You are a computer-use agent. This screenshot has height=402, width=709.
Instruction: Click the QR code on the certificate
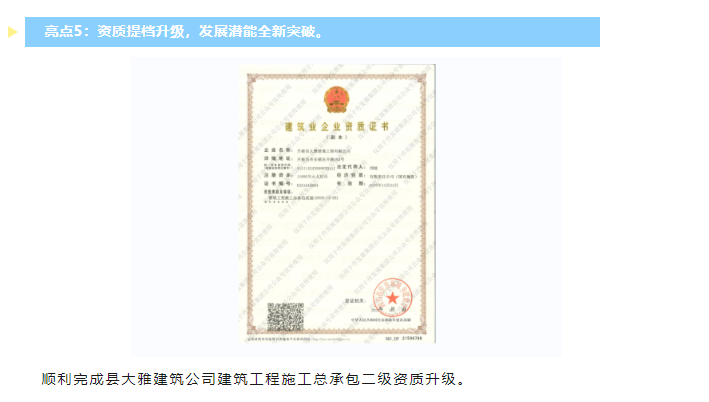(x=285, y=317)
